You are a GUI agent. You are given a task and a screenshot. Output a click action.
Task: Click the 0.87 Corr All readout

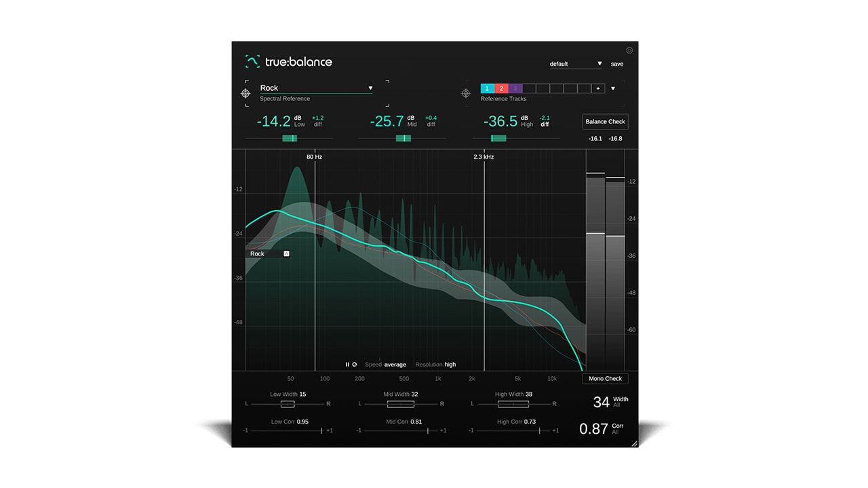(x=601, y=428)
